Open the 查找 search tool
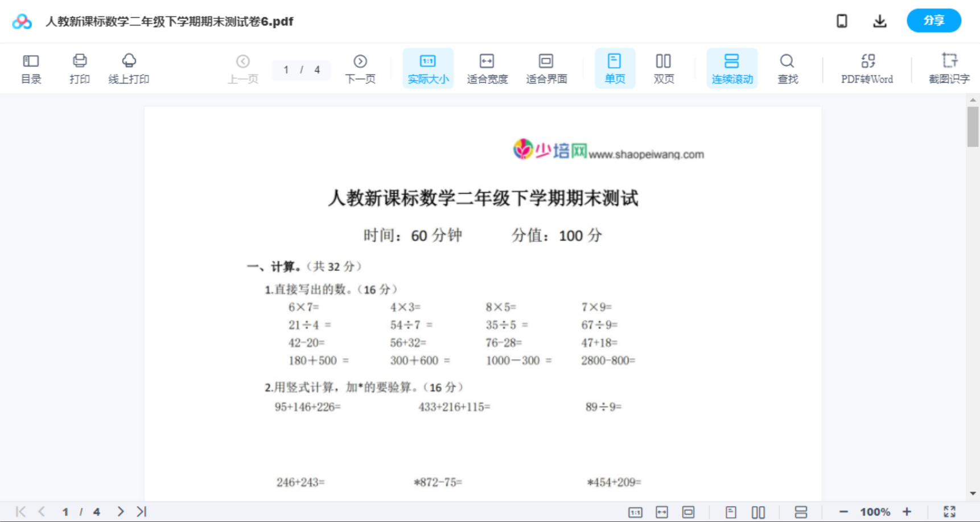The width and height of the screenshot is (980, 522). 787,68
